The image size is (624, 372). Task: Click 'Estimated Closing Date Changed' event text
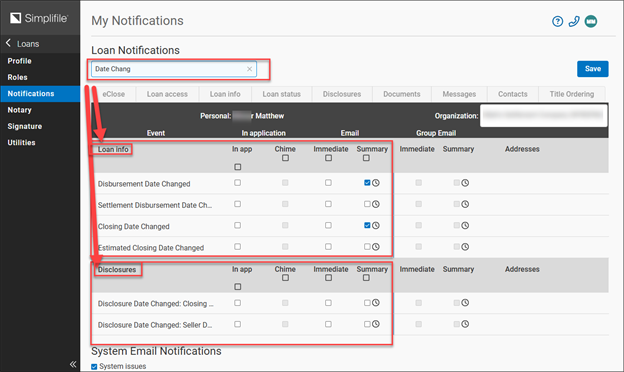pyautogui.click(x=151, y=248)
